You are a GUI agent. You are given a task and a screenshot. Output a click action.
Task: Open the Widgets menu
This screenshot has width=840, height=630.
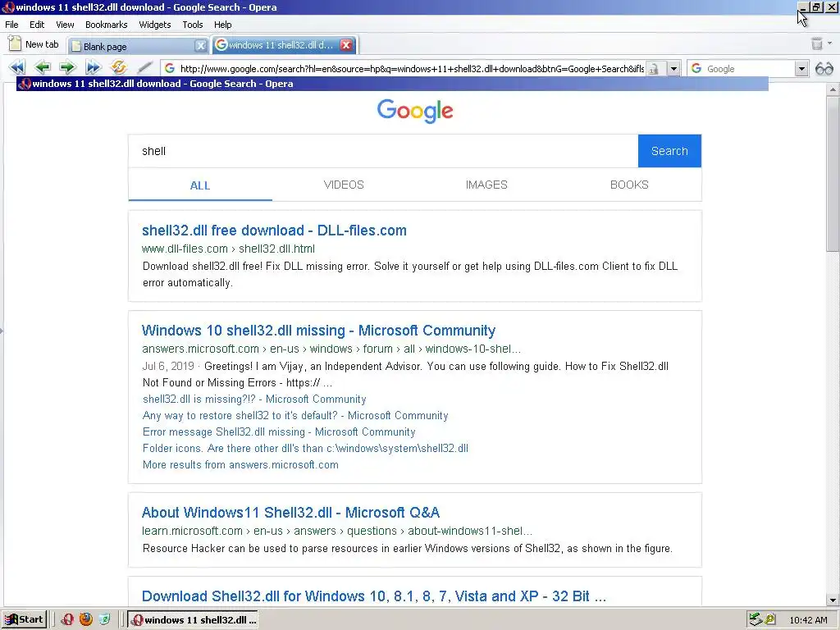(155, 25)
